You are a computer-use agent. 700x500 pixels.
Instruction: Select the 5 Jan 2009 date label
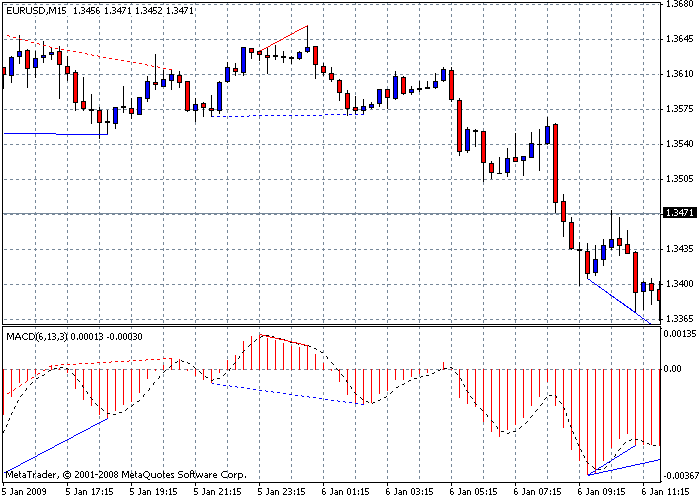pyautogui.click(x=26, y=492)
